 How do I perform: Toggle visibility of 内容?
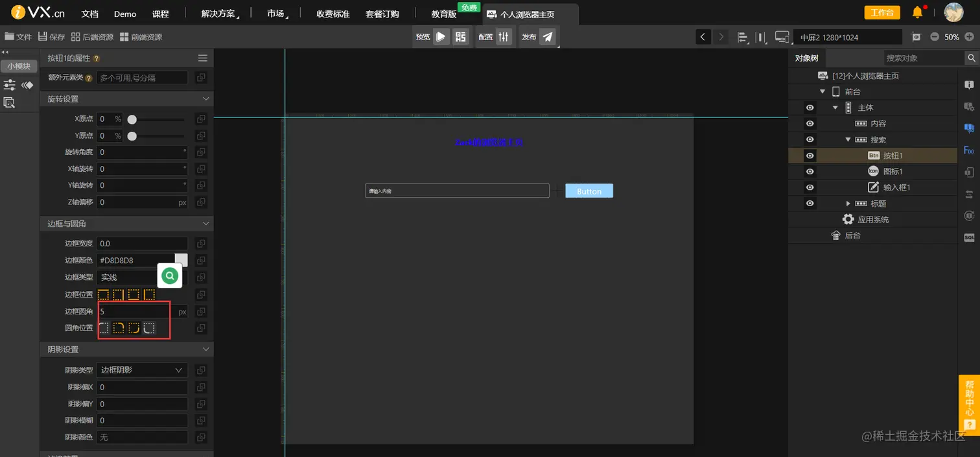[810, 123]
